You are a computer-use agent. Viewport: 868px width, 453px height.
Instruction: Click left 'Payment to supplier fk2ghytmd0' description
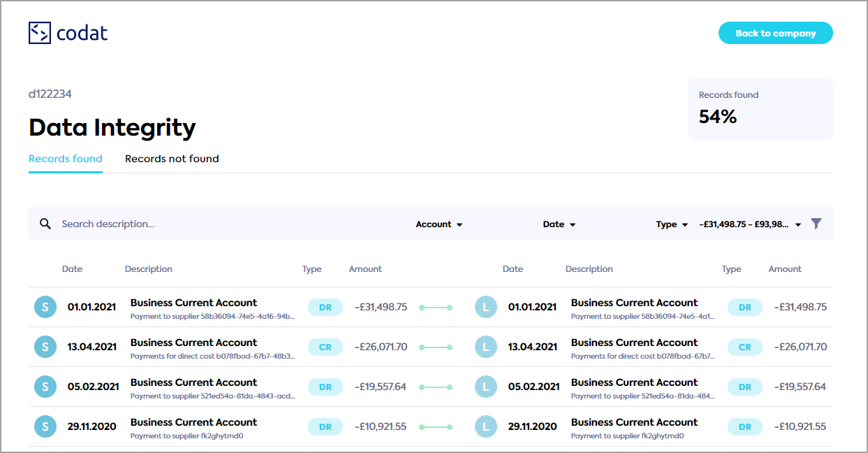[x=186, y=436]
